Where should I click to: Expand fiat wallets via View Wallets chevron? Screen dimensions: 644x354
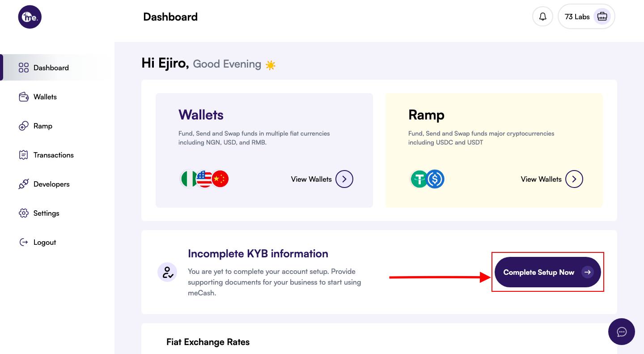[x=344, y=179]
